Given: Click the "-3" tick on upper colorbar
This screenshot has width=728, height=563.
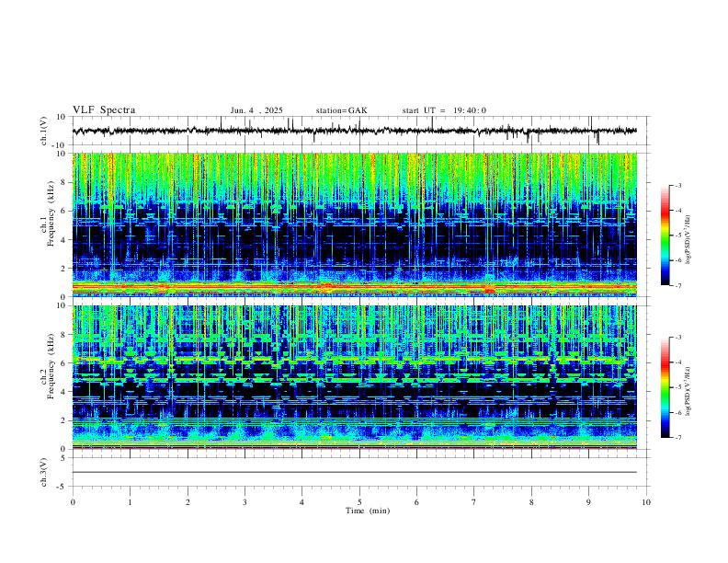Looking at the screenshot, I should [x=677, y=185].
